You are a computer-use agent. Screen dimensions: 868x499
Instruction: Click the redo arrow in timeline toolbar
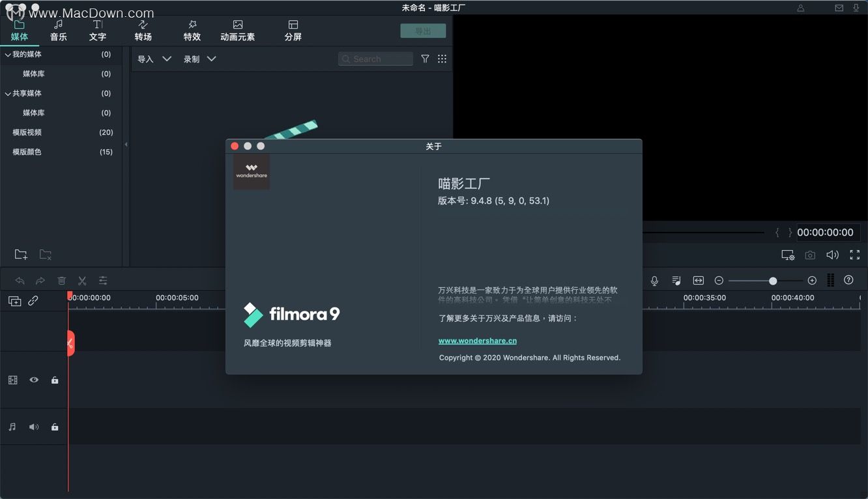tap(40, 281)
